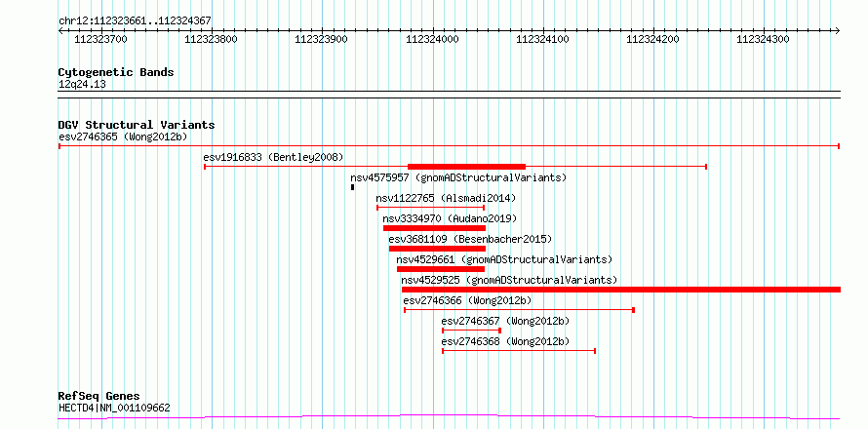
Task: Click the black cytogenetic band bar
Action: [449, 95]
